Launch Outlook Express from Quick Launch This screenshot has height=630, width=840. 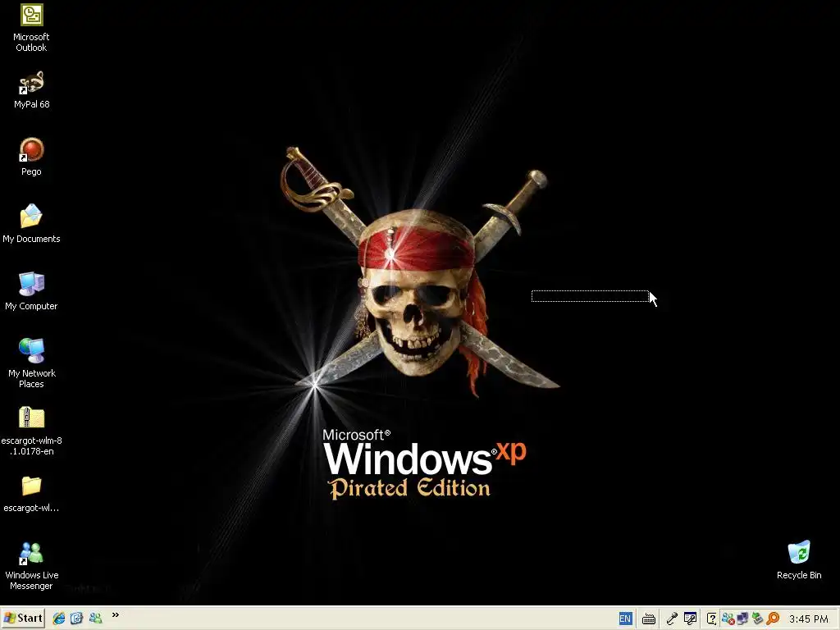(76, 619)
